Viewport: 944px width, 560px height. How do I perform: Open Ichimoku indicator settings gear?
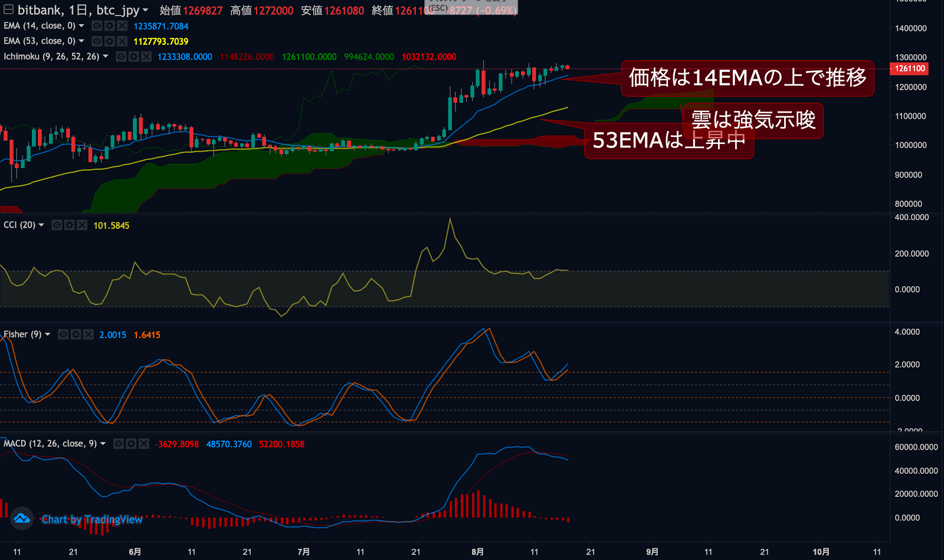coord(134,57)
